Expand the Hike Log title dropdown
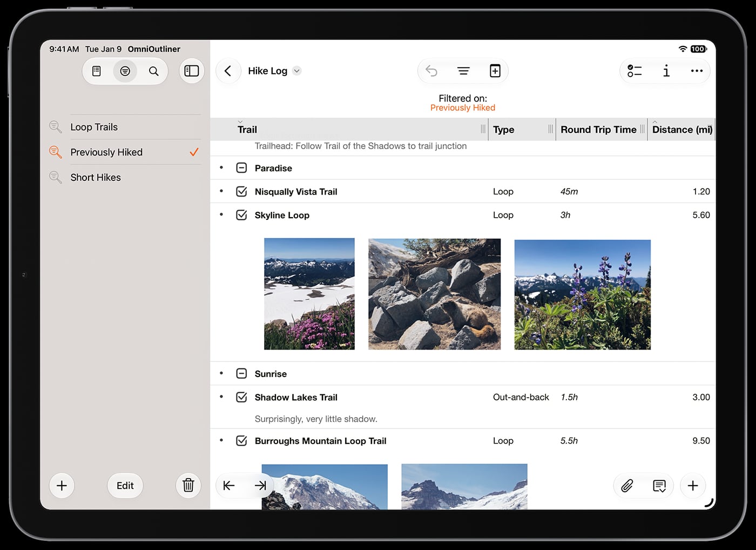Viewport: 756px width, 550px height. click(x=297, y=71)
